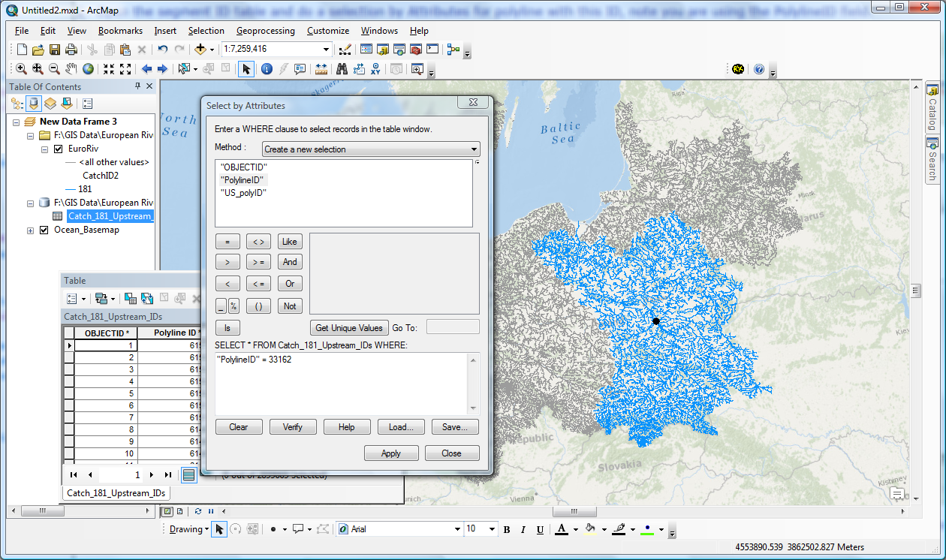
Task: Open the Geoprocessing menu
Action: (x=265, y=31)
